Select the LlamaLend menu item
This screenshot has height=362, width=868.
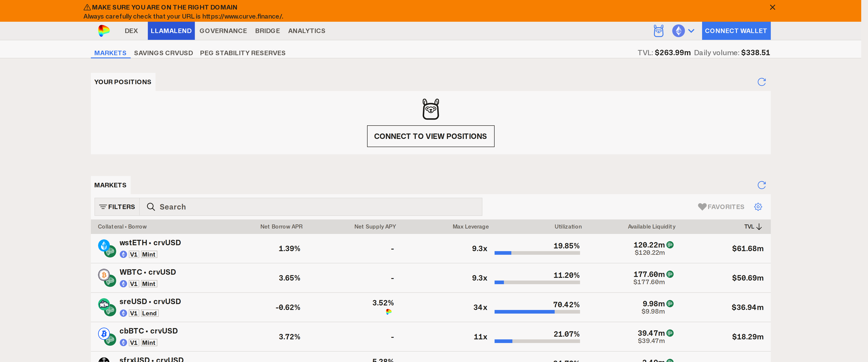pyautogui.click(x=171, y=31)
